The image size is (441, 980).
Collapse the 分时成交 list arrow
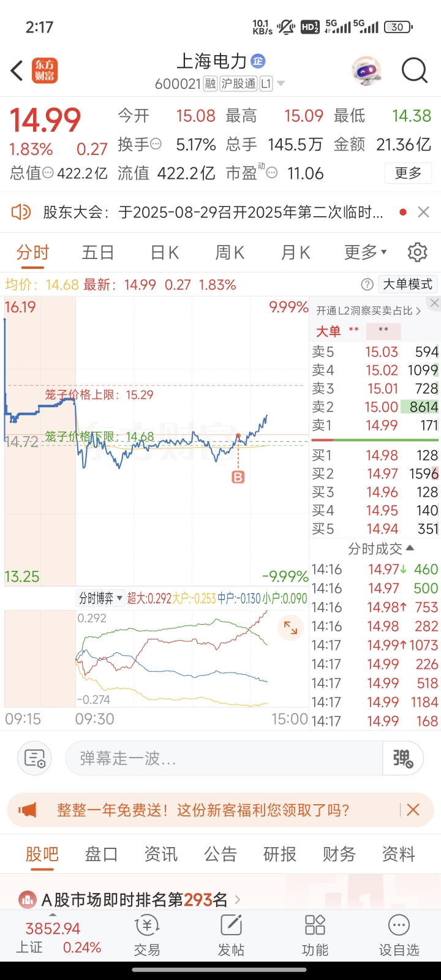[x=410, y=548]
